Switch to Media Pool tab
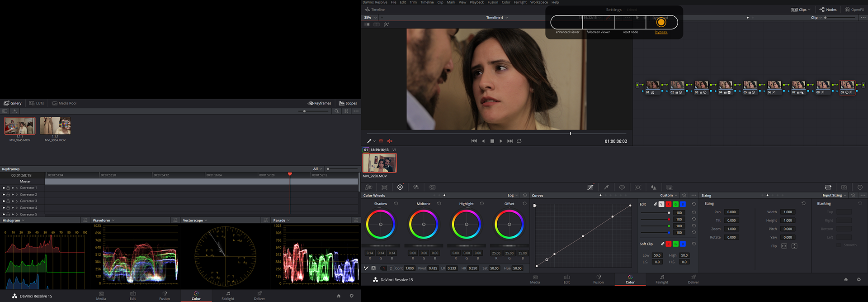This screenshot has height=302, width=868. [64, 103]
